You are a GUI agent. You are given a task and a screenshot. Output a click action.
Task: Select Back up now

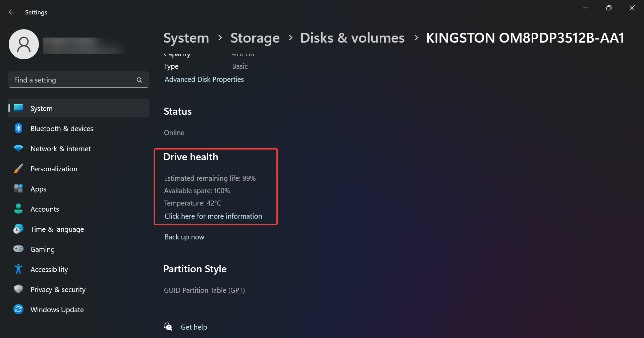(184, 237)
